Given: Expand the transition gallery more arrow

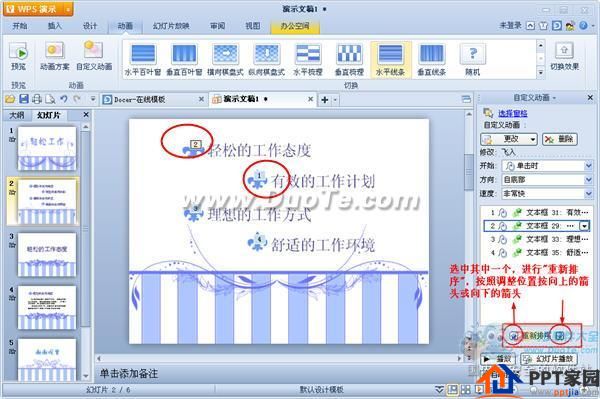Looking at the screenshot, I should point(540,72).
